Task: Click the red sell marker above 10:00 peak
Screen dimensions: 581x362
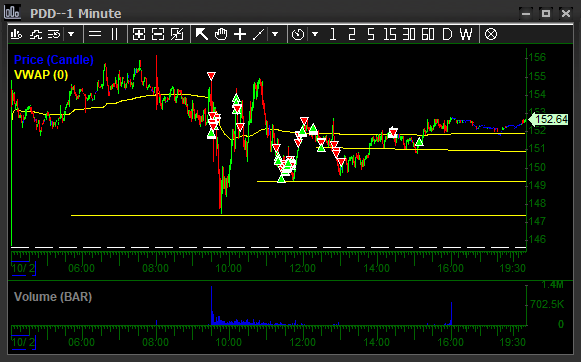Action: click(x=211, y=76)
